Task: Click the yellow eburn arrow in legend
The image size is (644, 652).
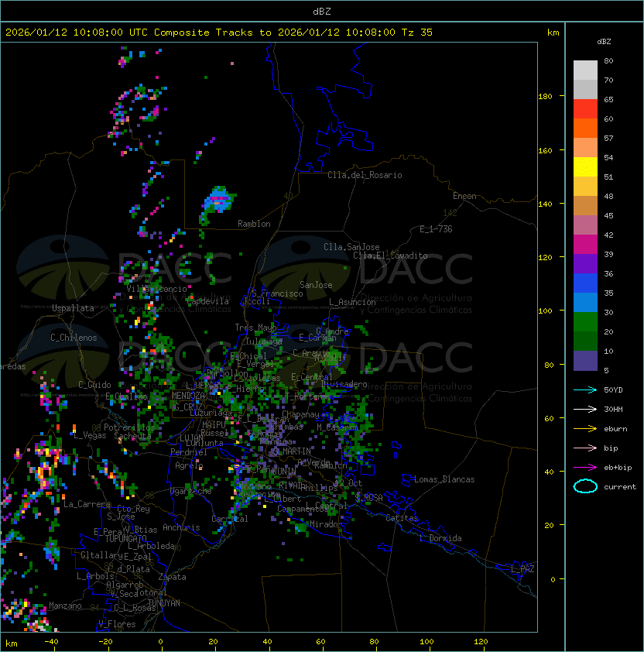Action: tap(585, 429)
